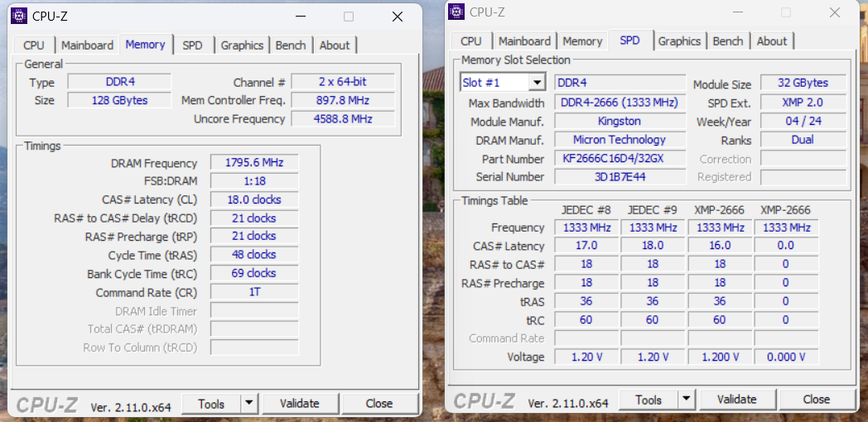868x422 pixels.
Task: Click Validate in the Memory window
Action: pos(300,404)
